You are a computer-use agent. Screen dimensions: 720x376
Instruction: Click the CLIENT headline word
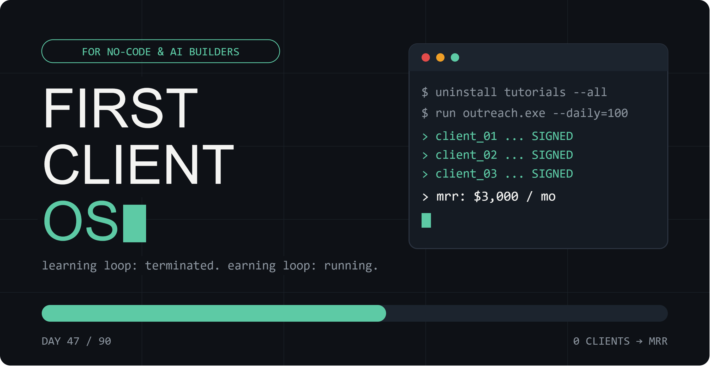tap(138, 165)
